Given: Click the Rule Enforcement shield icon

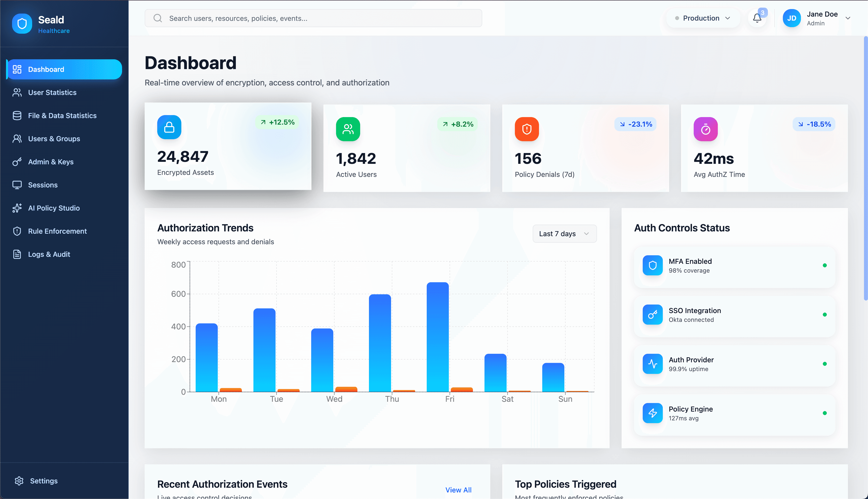Looking at the screenshot, I should [x=17, y=231].
